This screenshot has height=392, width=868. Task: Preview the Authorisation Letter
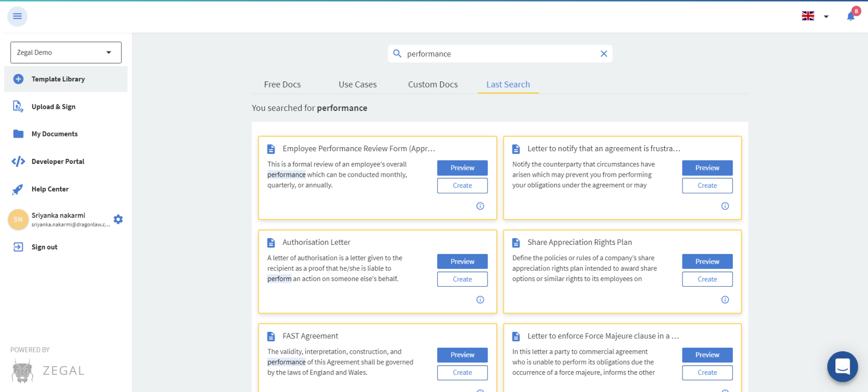pos(462,261)
